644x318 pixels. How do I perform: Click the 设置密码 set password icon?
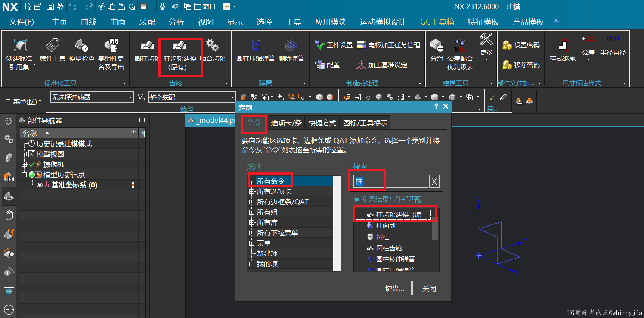click(507, 45)
